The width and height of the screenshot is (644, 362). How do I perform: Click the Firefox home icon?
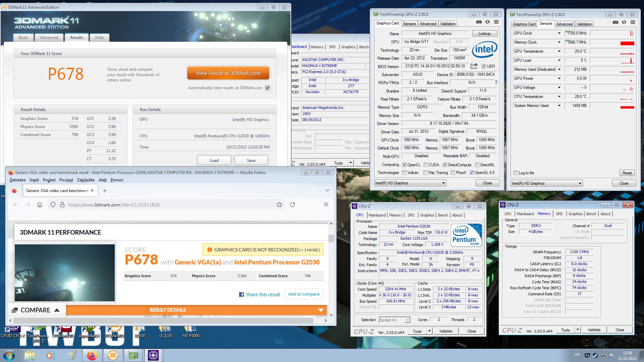[x=40, y=205]
